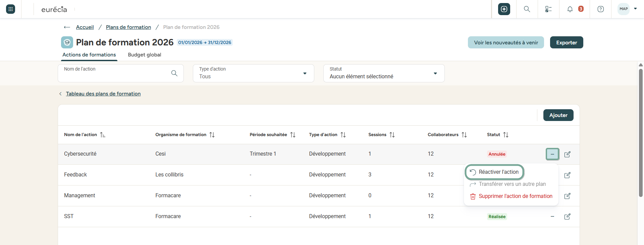Expand the user menu caret

tap(635, 9)
